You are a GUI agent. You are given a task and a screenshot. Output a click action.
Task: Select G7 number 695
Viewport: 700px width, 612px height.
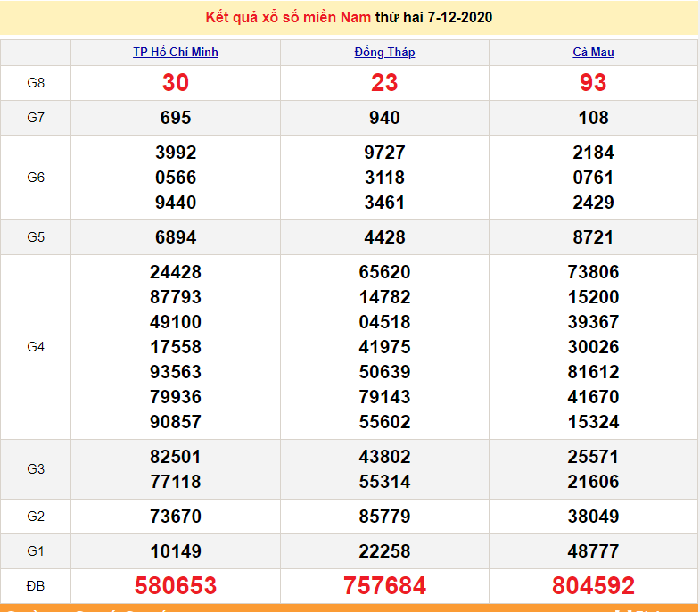pyautogui.click(x=176, y=118)
